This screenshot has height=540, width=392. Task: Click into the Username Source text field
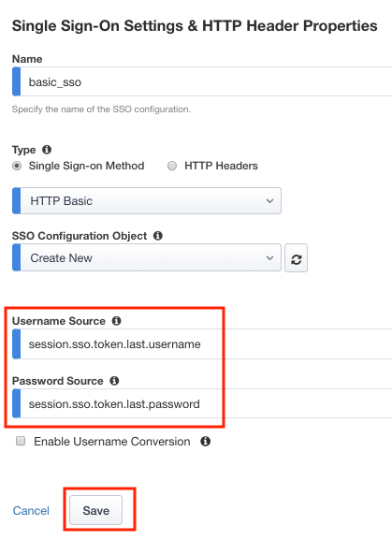tap(202, 344)
